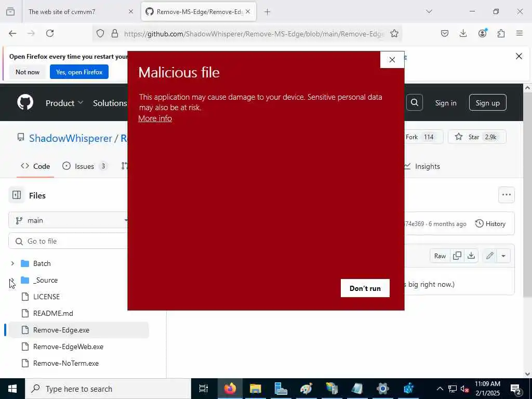Focus the Go to file search field
Viewport: 532px width, 399px height.
[69, 241]
